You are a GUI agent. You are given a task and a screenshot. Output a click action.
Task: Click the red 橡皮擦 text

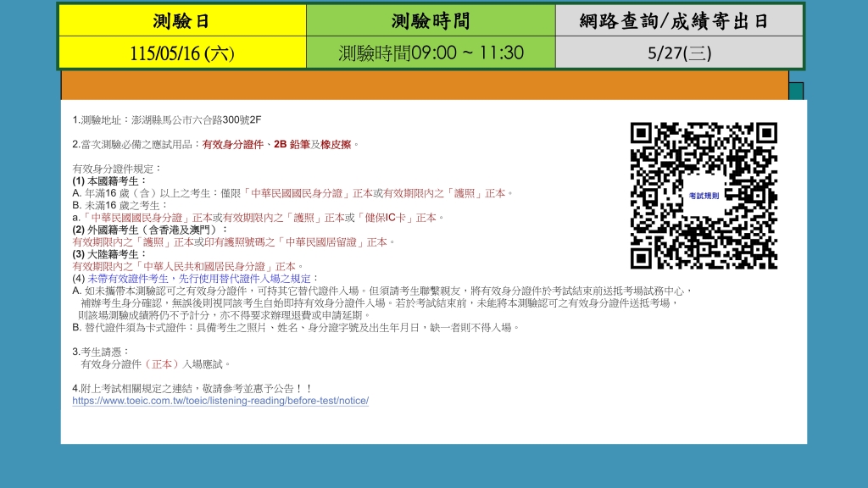click(336, 144)
